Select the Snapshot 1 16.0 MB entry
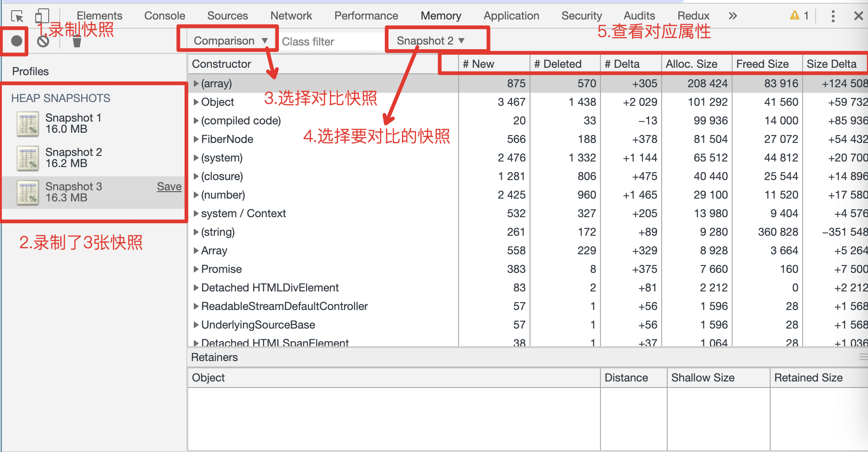This screenshot has height=452, width=868. (93, 124)
